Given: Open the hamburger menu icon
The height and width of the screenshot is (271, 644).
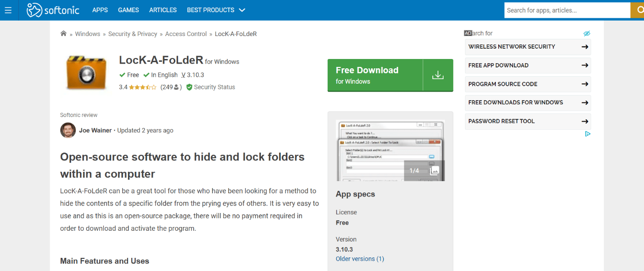Looking at the screenshot, I should click(x=8, y=10).
